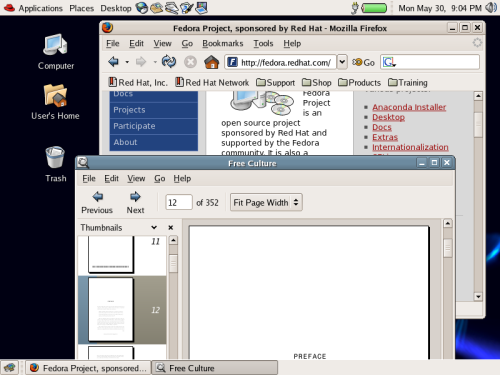Open the Products bookmarks folder
Image resolution: width=500 pixels, height=375 pixels.
tap(359, 82)
